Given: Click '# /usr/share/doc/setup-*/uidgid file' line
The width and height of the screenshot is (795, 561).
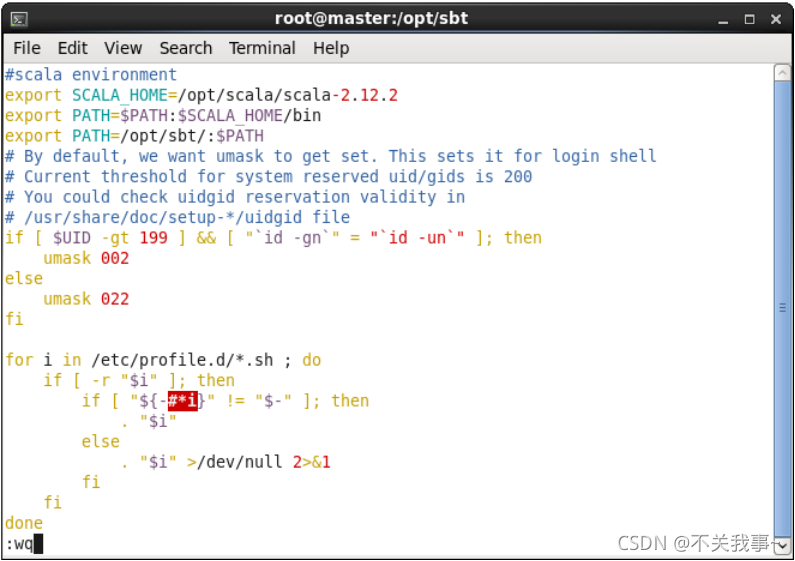Looking at the screenshot, I should pos(177,217).
